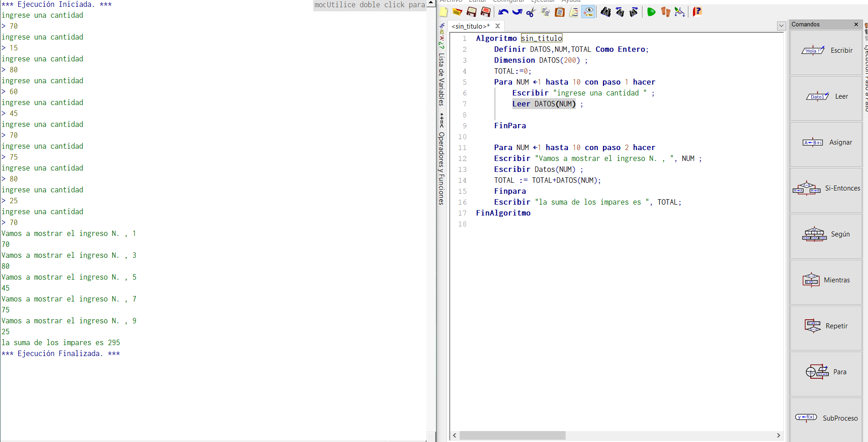This screenshot has width=868, height=442.
Task: Select the <sin_titulo>* editor tab
Action: coord(471,26)
